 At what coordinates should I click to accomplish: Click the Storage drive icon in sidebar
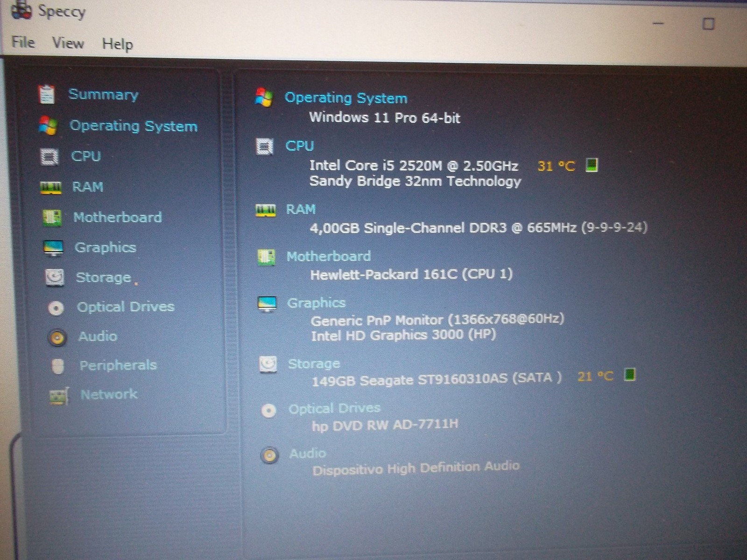click(55, 277)
